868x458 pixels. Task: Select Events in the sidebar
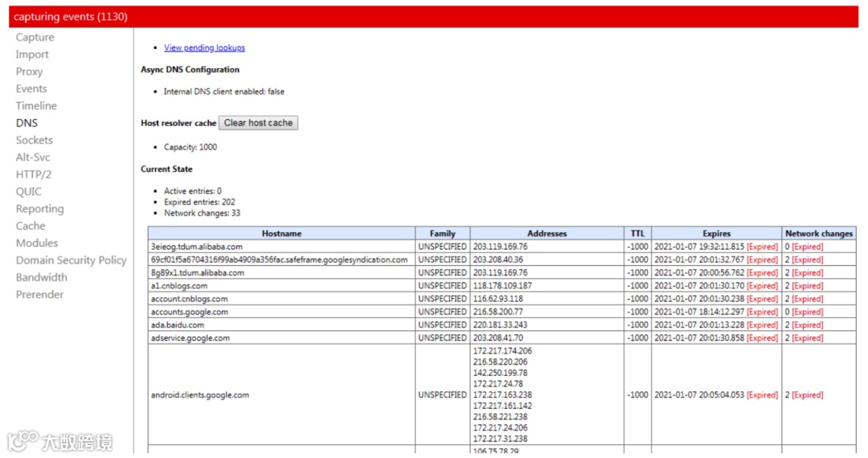click(31, 89)
